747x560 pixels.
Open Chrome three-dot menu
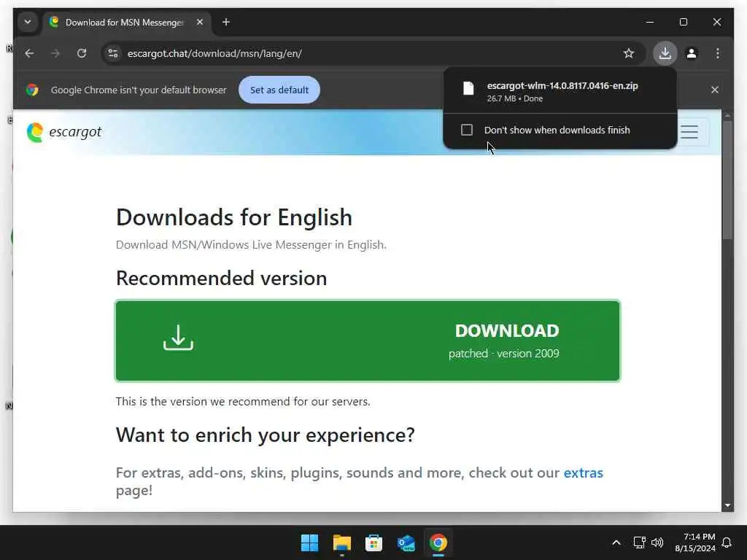(x=718, y=53)
